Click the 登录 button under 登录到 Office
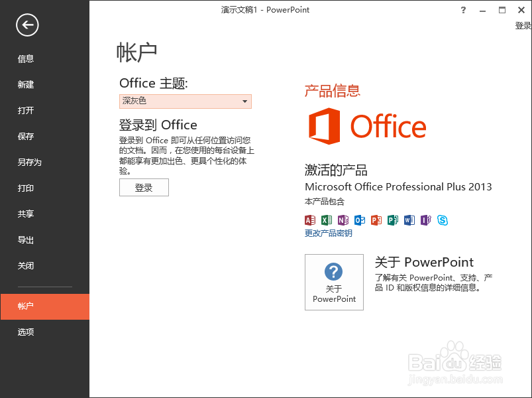The image size is (532, 398). click(144, 188)
